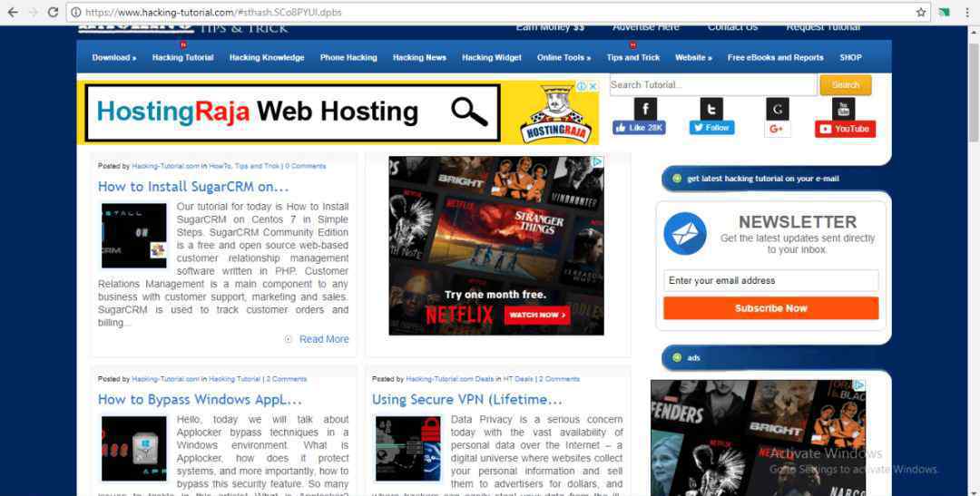Click HowTo category link in SugarCRM post
The image size is (980, 496).
(x=220, y=166)
